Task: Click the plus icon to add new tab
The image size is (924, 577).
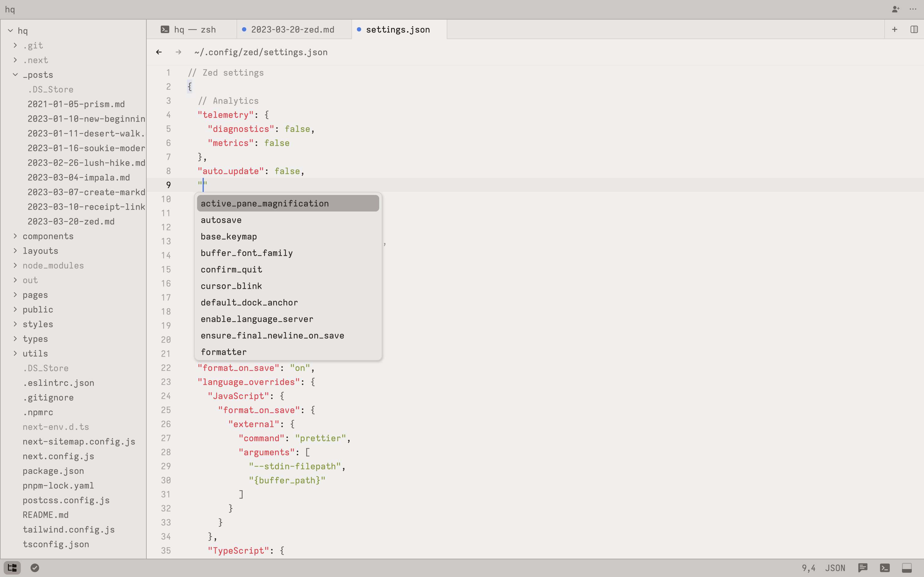Action: 895,29
